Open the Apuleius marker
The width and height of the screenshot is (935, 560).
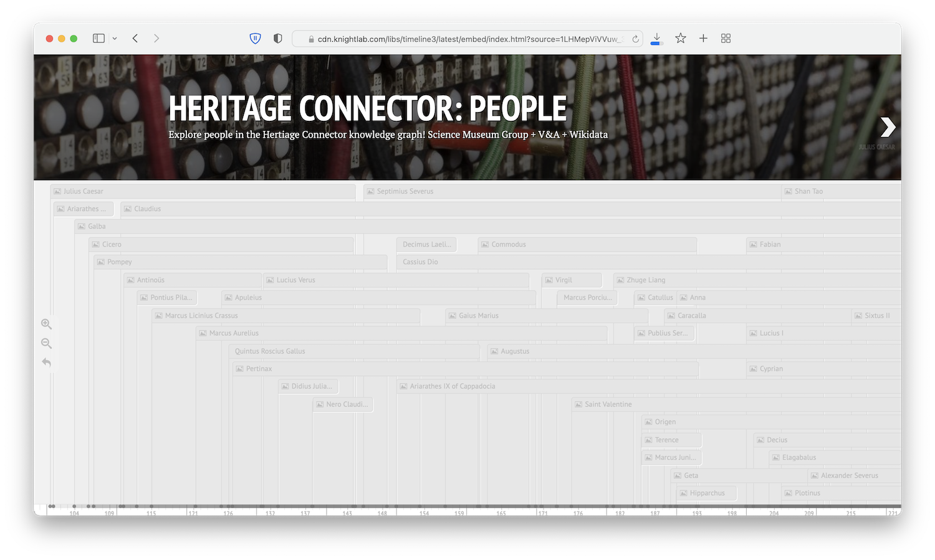(379, 297)
